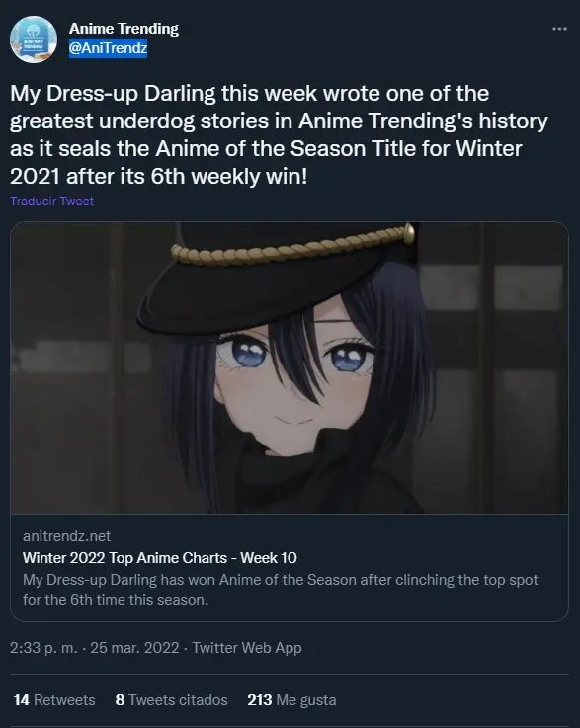Open Winter 2022 Top Anime Charts title

point(160,558)
